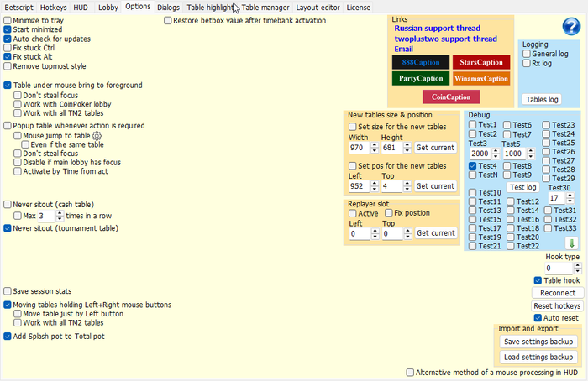Viewport: 588px width, 381px height.
Task: Click Reset hotkeys button
Action: point(557,306)
